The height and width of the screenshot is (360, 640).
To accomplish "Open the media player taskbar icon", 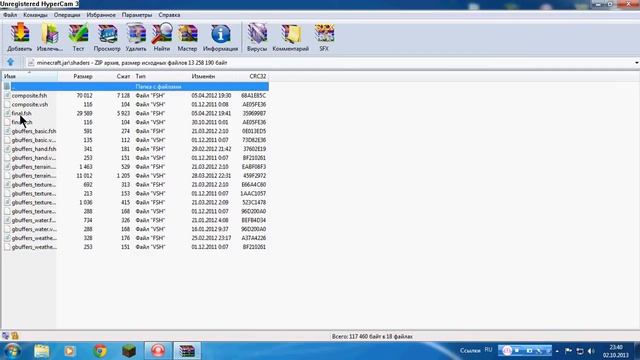I will (x=70, y=351).
